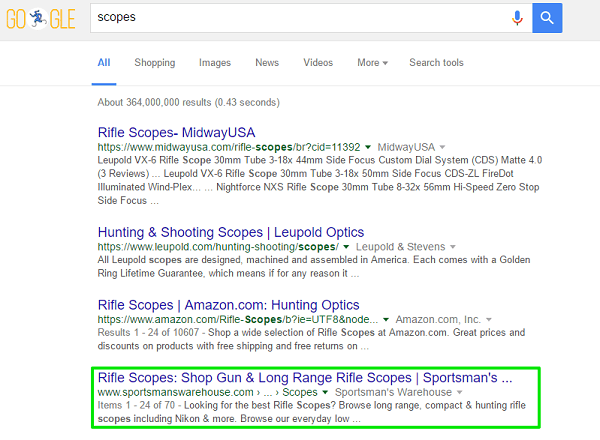
Task: Expand the green arrow after leupold.com URL
Action: [346, 247]
